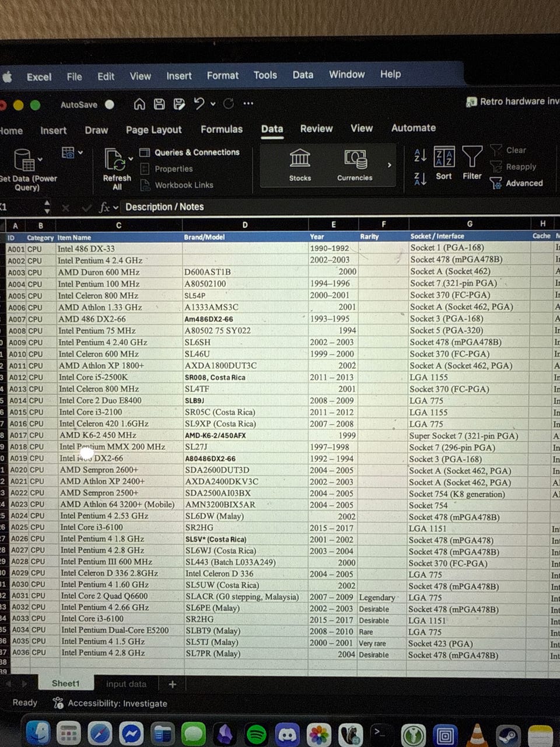Switch to the Automate ribbon tab
This screenshot has height=747, width=560.
[413, 128]
